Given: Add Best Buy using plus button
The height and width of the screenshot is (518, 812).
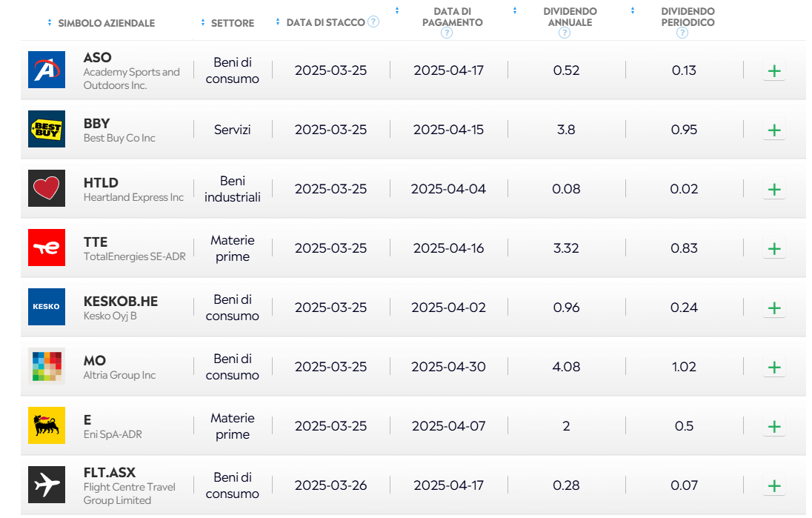Looking at the screenshot, I should (774, 130).
